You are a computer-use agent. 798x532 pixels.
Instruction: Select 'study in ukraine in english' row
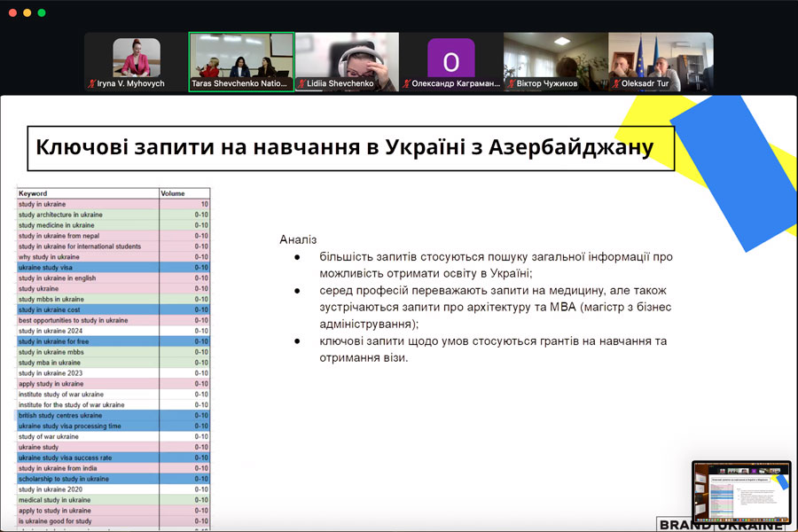[113, 278]
